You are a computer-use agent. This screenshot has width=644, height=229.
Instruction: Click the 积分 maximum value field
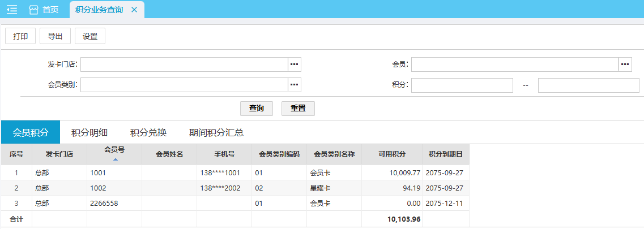588,85
